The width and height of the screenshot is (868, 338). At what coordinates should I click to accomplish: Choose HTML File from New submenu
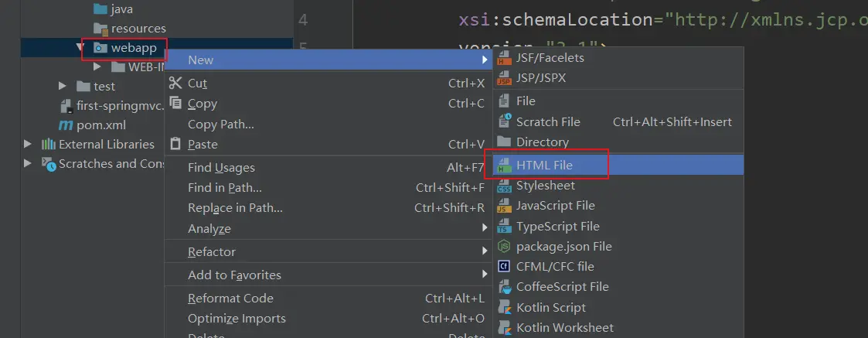544,165
